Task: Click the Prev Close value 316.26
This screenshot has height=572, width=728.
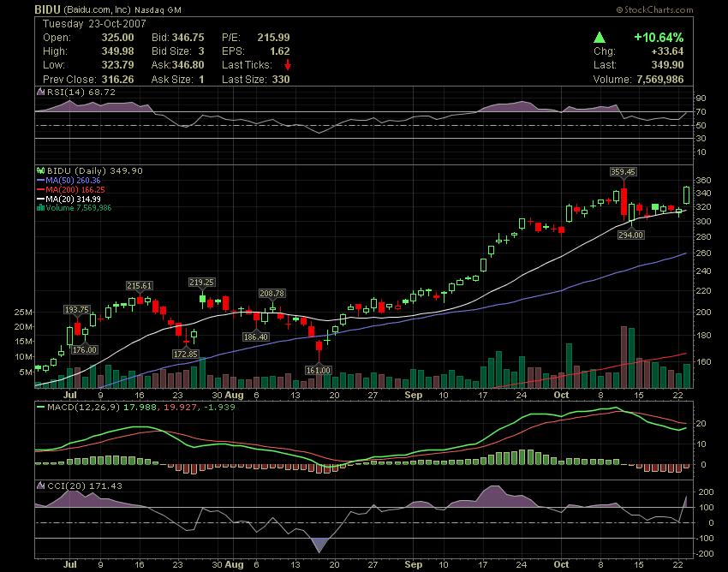Action: tap(117, 80)
